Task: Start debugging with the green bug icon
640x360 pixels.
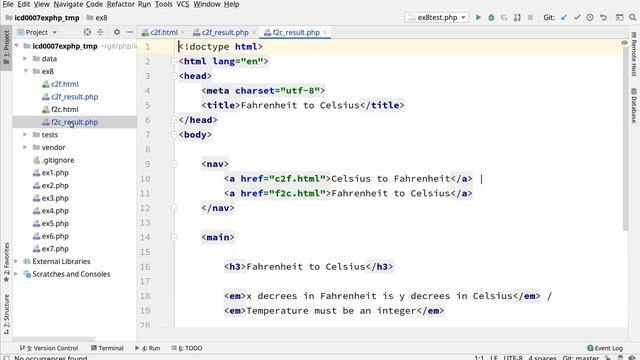Action: (x=491, y=18)
